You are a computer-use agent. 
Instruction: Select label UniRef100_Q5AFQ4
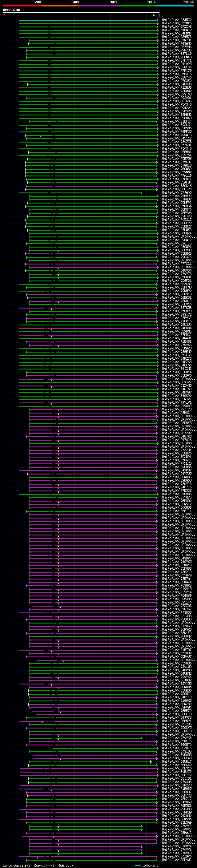[x=176, y=183]
